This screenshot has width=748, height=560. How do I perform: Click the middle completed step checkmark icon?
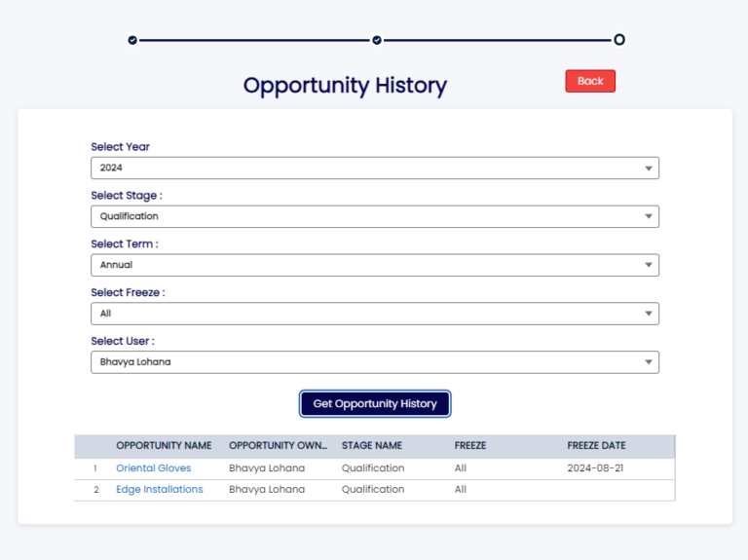(x=376, y=40)
